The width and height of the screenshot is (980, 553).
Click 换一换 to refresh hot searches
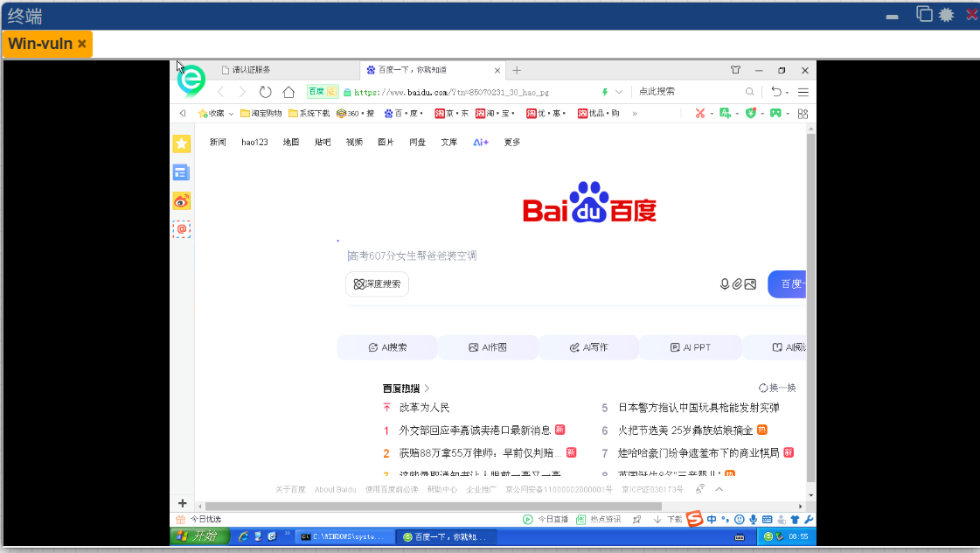[777, 388]
